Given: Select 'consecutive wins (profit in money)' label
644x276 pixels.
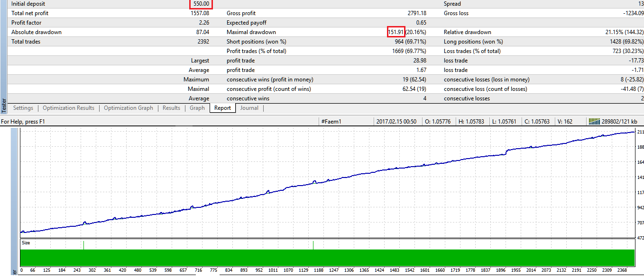Looking at the screenshot, I should [x=270, y=80].
